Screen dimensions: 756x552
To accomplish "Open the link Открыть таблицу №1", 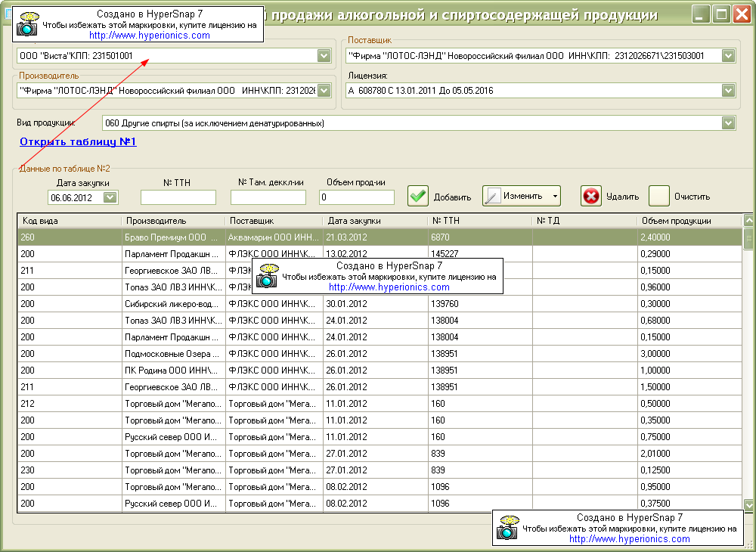I will point(78,141).
